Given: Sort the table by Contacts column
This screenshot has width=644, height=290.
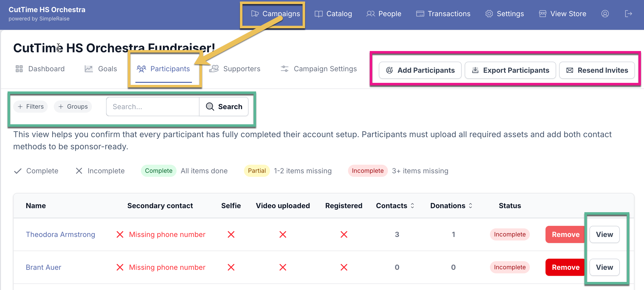Looking at the screenshot, I should [412, 206].
